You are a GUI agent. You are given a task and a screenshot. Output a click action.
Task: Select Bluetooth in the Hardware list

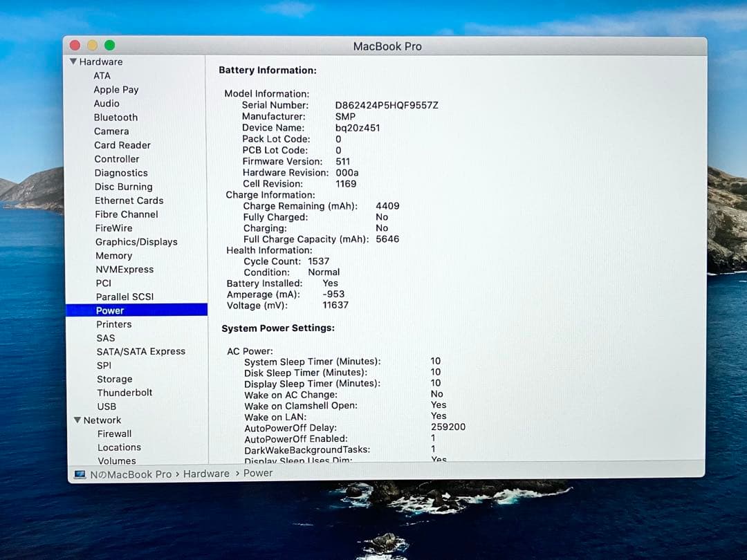coord(116,118)
